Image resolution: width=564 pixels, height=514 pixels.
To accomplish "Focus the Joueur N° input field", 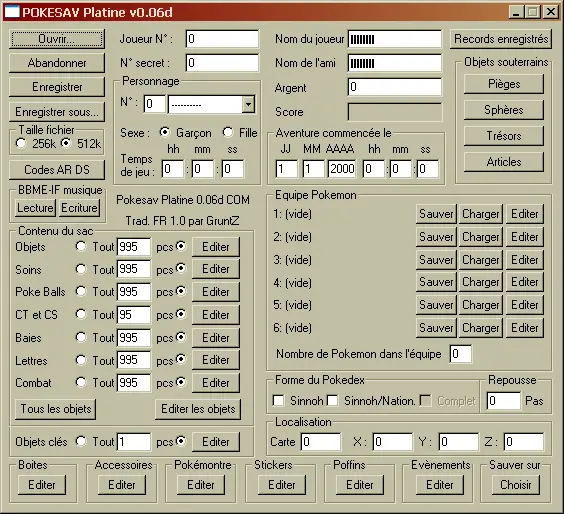I will [222, 39].
